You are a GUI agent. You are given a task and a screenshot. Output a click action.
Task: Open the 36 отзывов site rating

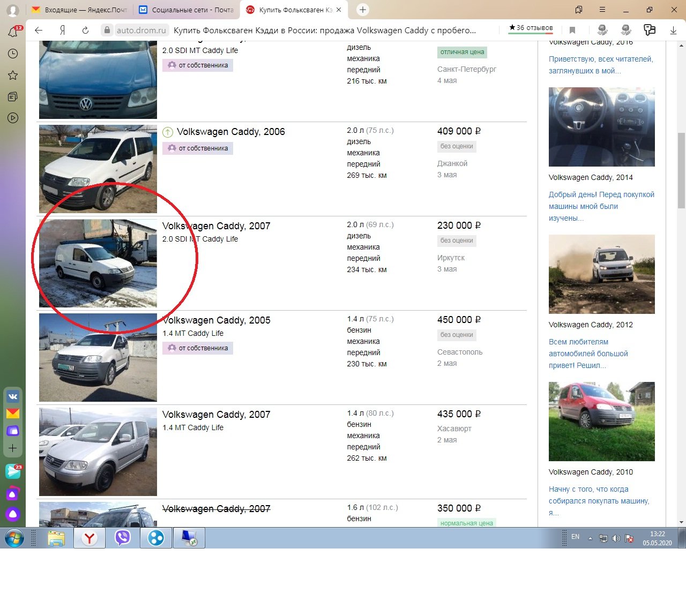coord(531,28)
